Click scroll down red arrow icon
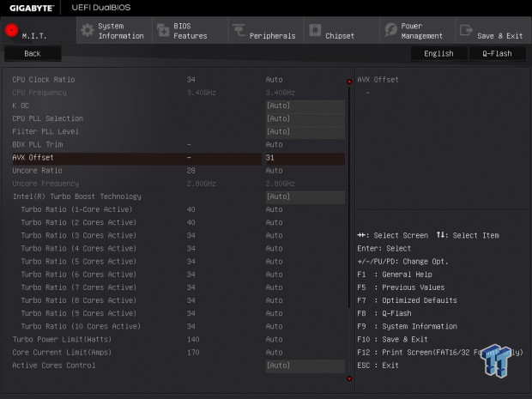 point(349,378)
